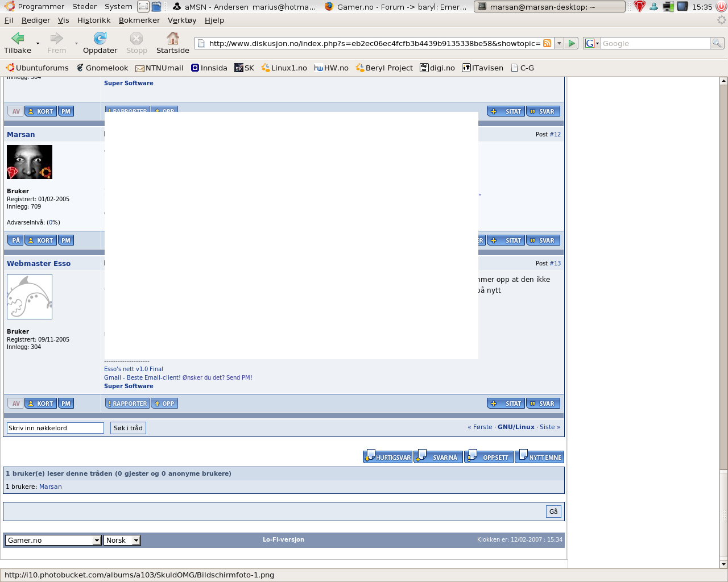Open the Tilbake back-history dropdown arrow
This screenshot has width=728, height=582.
38,43
